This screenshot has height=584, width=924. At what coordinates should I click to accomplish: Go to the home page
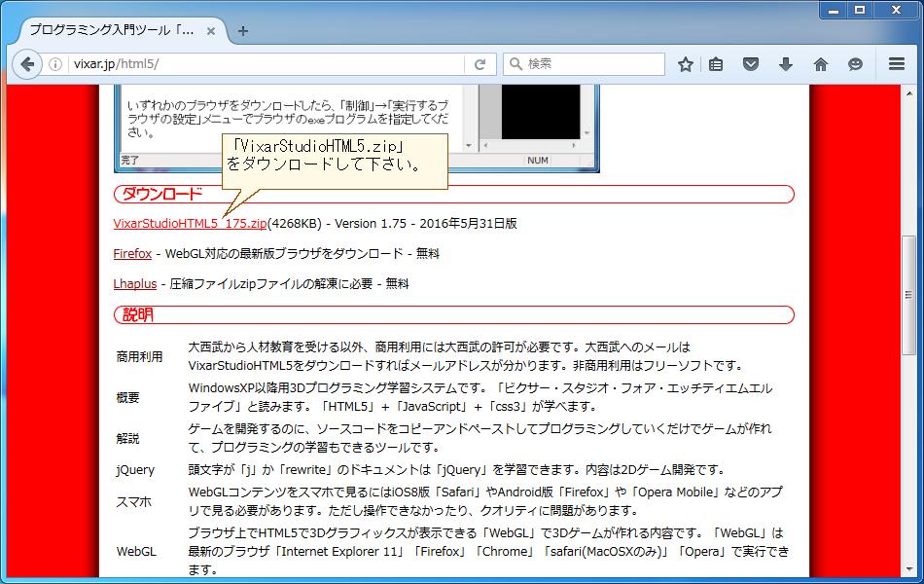pos(820,64)
